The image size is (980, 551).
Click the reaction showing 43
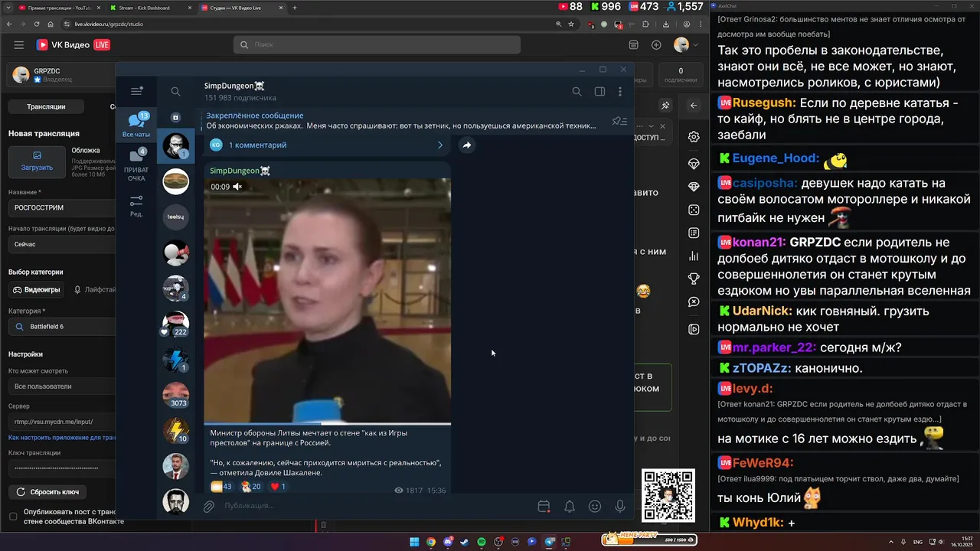tap(222, 487)
